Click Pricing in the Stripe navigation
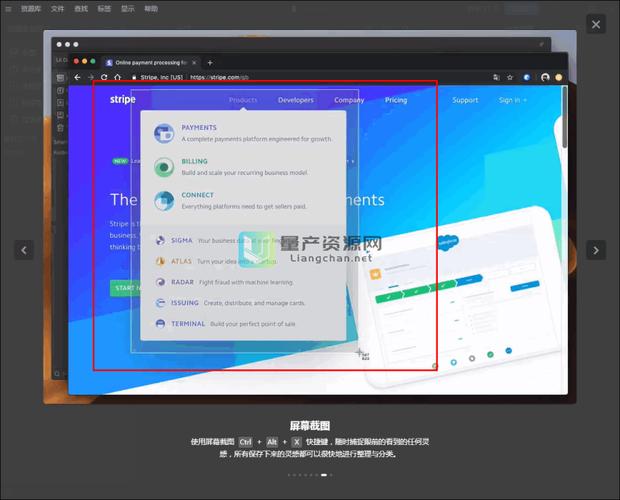 (x=396, y=100)
